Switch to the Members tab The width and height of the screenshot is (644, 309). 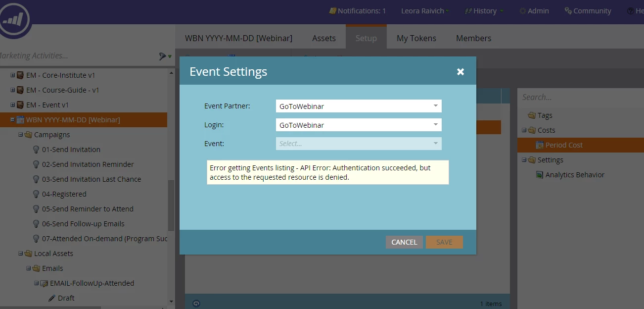pos(474,38)
